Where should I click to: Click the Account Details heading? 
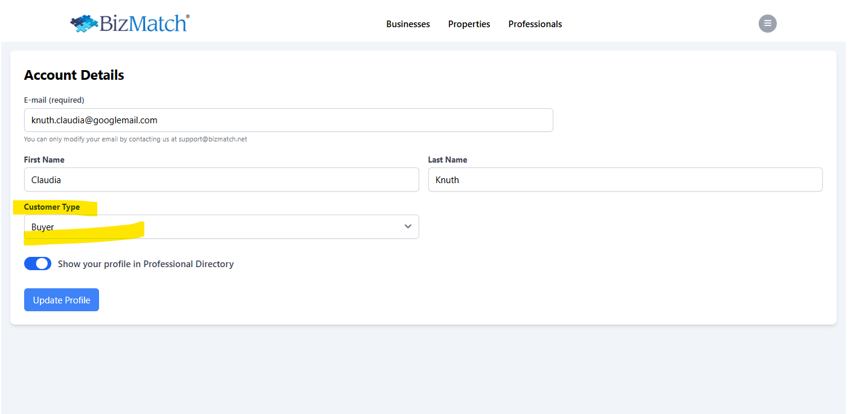pos(74,75)
